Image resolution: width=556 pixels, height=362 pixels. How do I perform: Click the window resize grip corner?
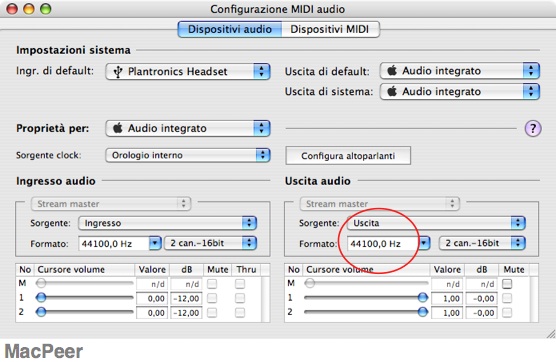pyautogui.click(x=551, y=333)
